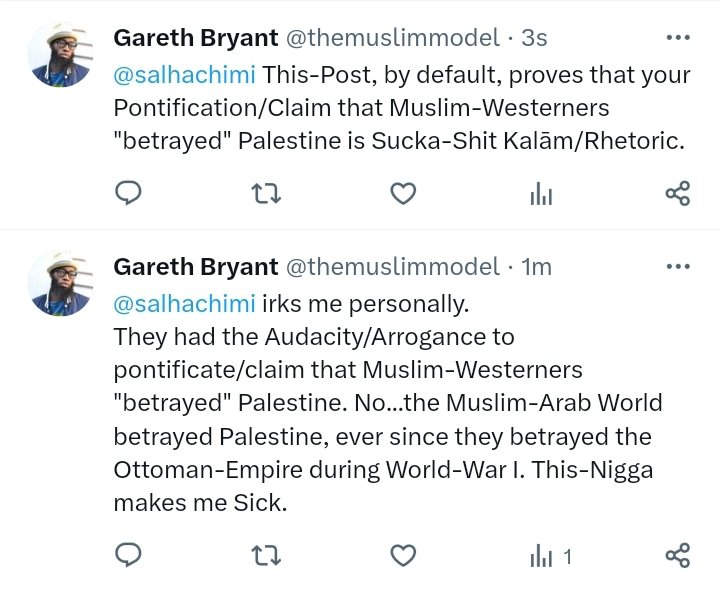Open Gareth Bryant name on first post
The width and height of the screenshot is (720, 591).
[196, 39]
